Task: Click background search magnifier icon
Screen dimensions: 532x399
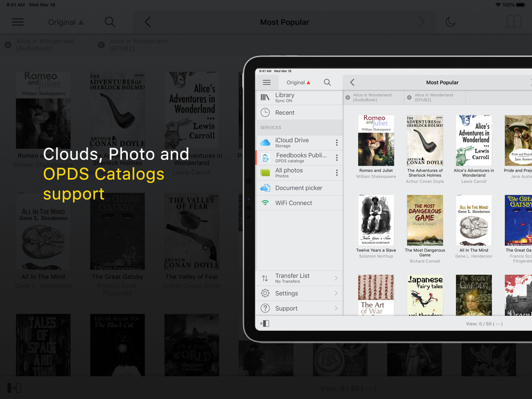Action: click(x=110, y=22)
